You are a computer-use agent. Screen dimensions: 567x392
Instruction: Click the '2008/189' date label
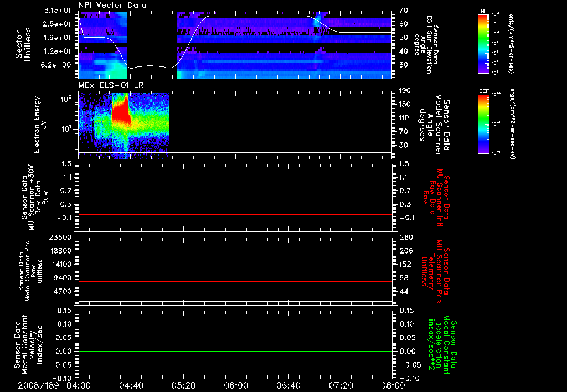tap(38, 385)
